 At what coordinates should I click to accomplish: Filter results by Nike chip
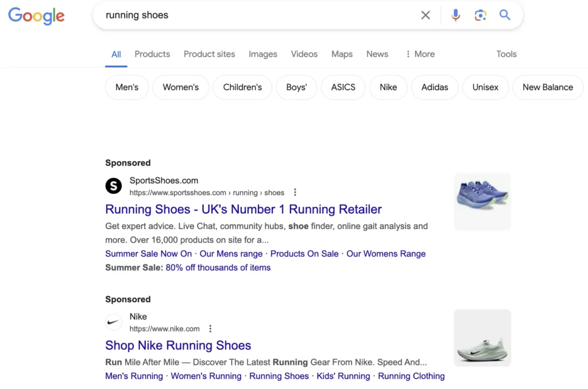point(388,87)
